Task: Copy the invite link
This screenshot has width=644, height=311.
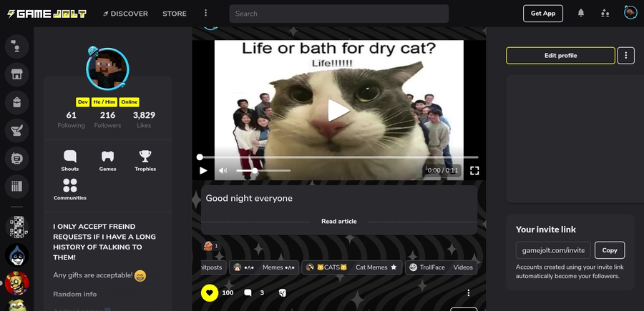Action: point(610,250)
